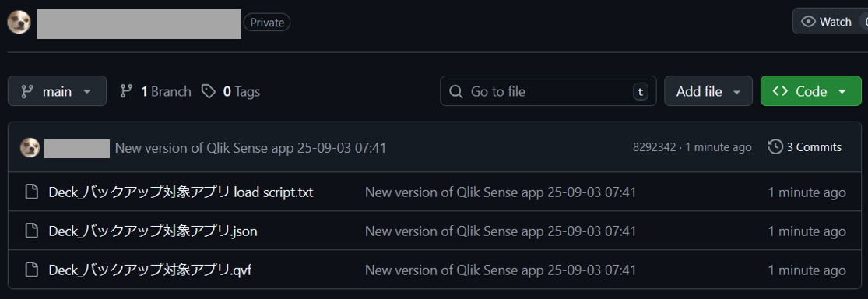Viewport: 868px width, 300px height.
Task: Open the main branch dropdown
Action: pyautogui.click(x=57, y=91)
